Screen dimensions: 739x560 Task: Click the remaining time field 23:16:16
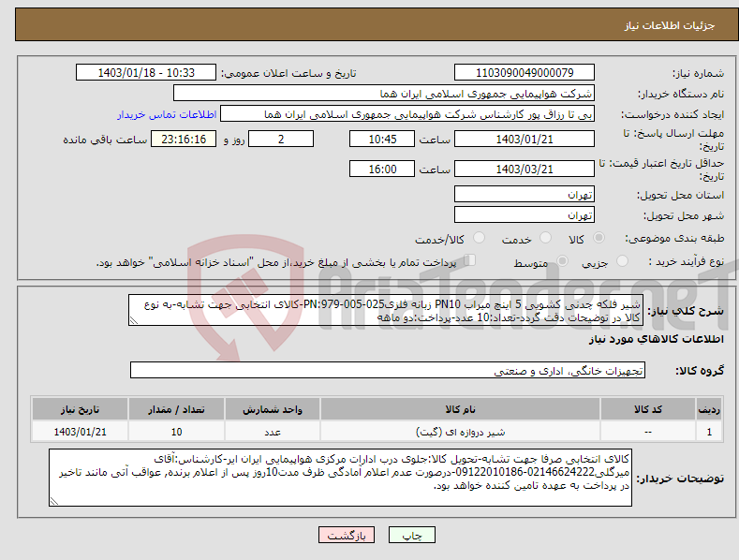tap(184, 139)
